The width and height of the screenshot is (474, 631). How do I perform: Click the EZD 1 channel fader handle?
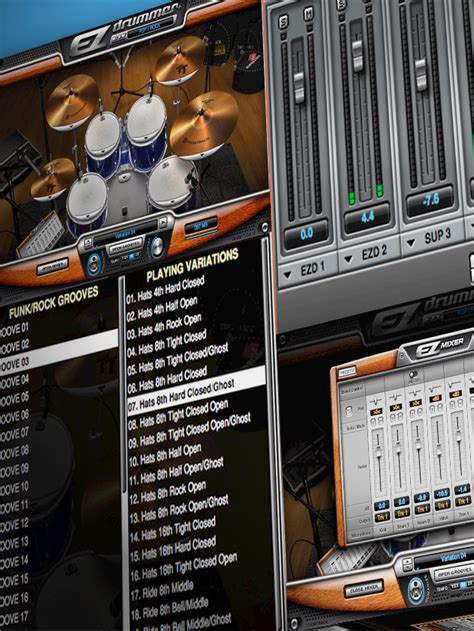pyautogui.click(x=300, y=87)
